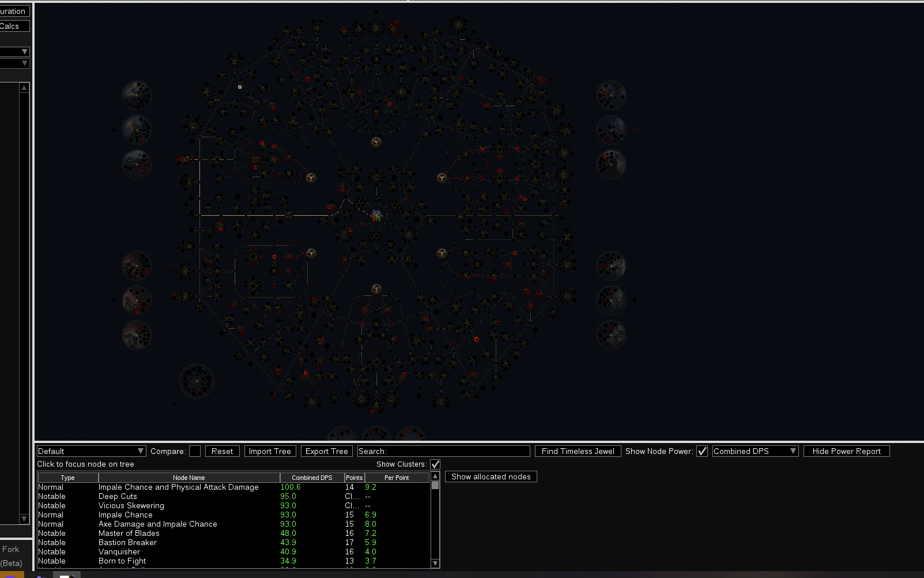Open the first ascendancy circle in lower-right group
924x578 pixels.
tap(611, 266)
